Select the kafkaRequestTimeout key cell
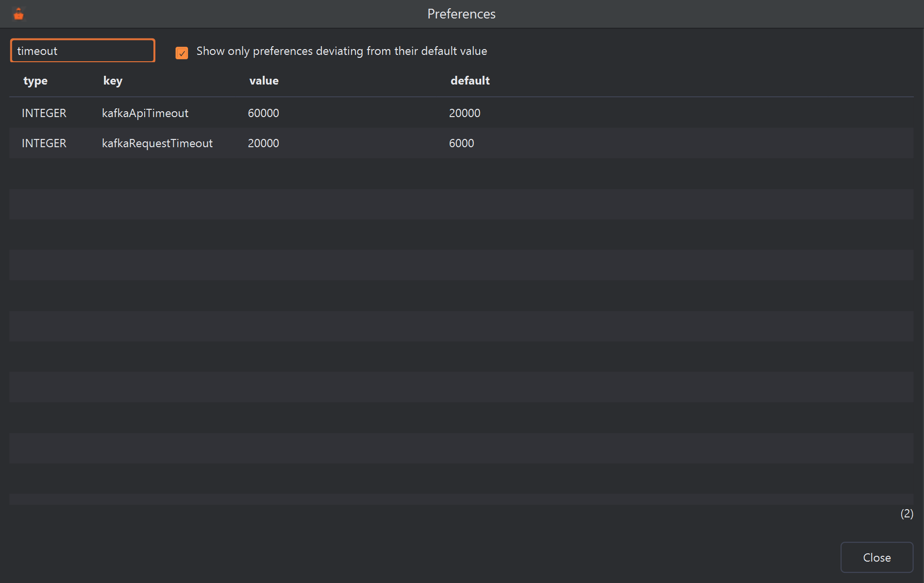 [157, 143]
